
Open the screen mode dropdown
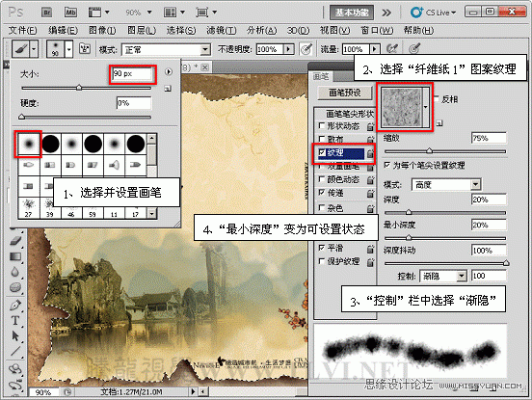(x=206, y=13)
